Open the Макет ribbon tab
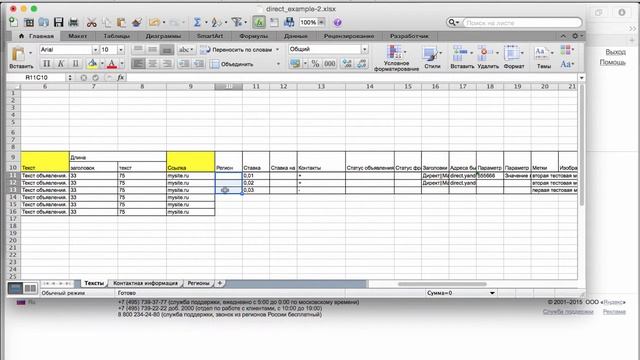 point(77,36)
